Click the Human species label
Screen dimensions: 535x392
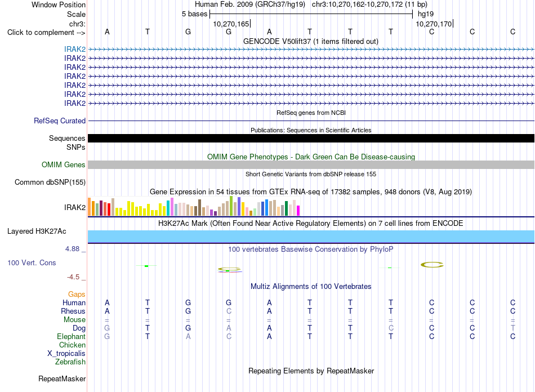(74, 302)
